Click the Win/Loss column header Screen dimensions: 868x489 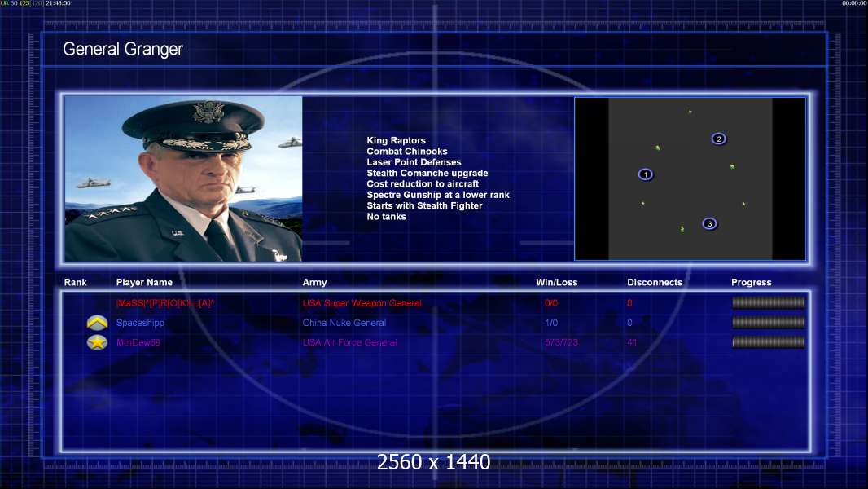(556, 283)
